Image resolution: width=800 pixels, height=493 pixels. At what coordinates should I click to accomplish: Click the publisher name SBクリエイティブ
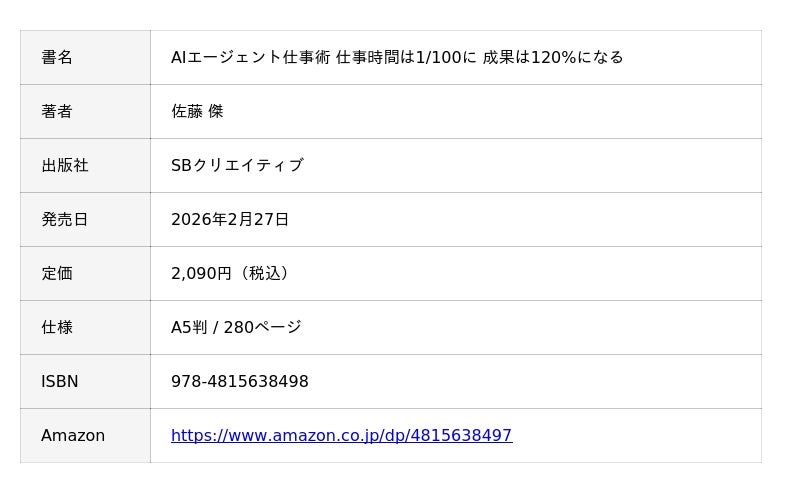click(x=237, y=166)
